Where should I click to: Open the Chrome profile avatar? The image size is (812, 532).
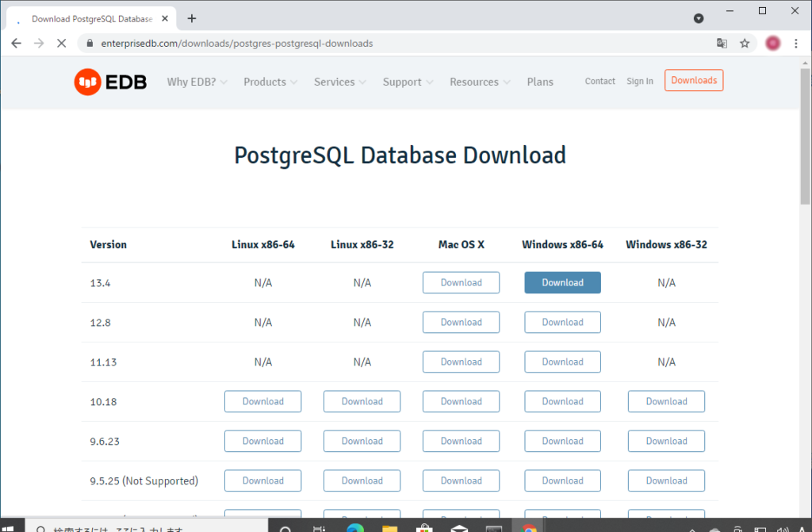point(772,44)
